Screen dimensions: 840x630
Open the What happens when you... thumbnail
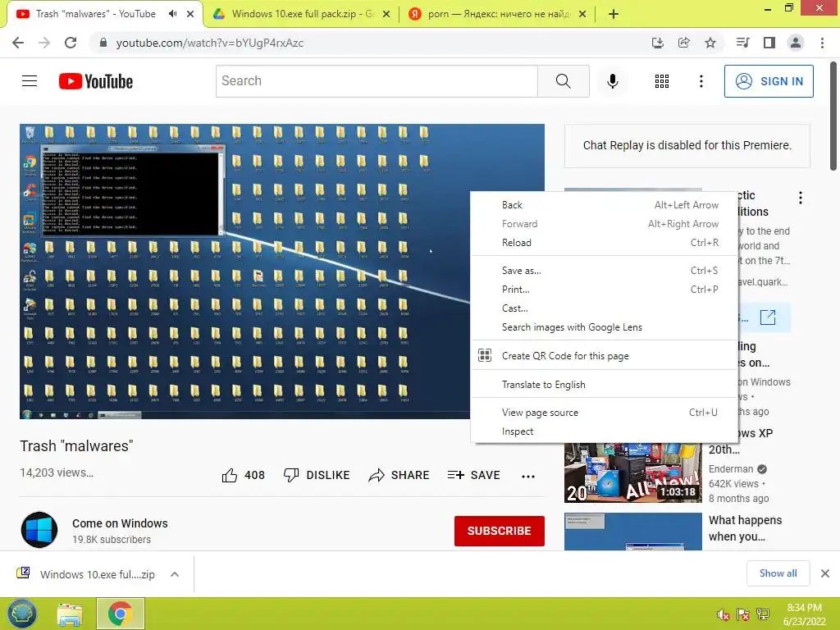632,532
